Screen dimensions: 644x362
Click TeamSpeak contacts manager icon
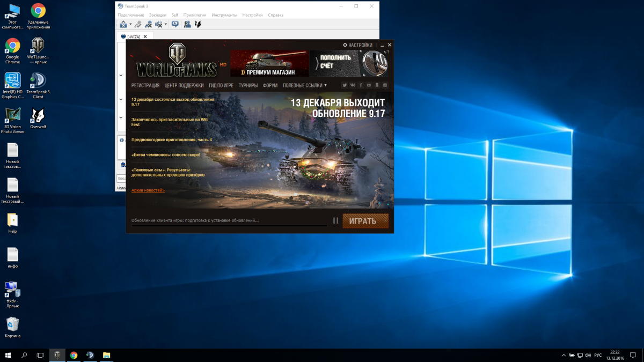coord(187,24)
